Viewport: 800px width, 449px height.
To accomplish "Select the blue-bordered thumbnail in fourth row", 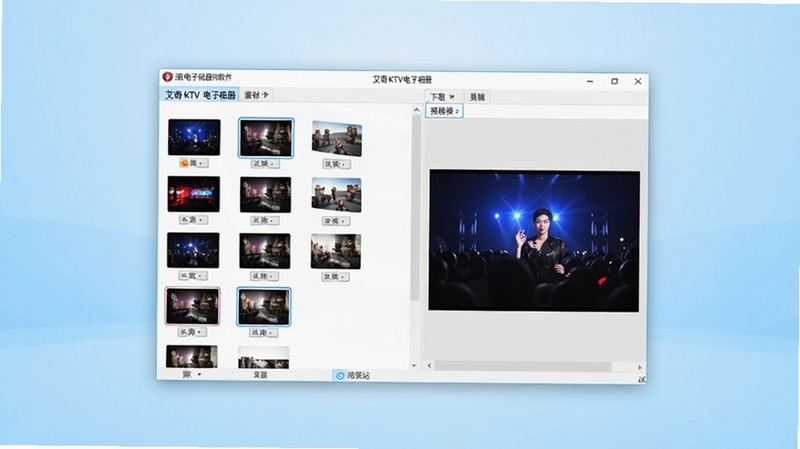I will (x=264, y=307).
